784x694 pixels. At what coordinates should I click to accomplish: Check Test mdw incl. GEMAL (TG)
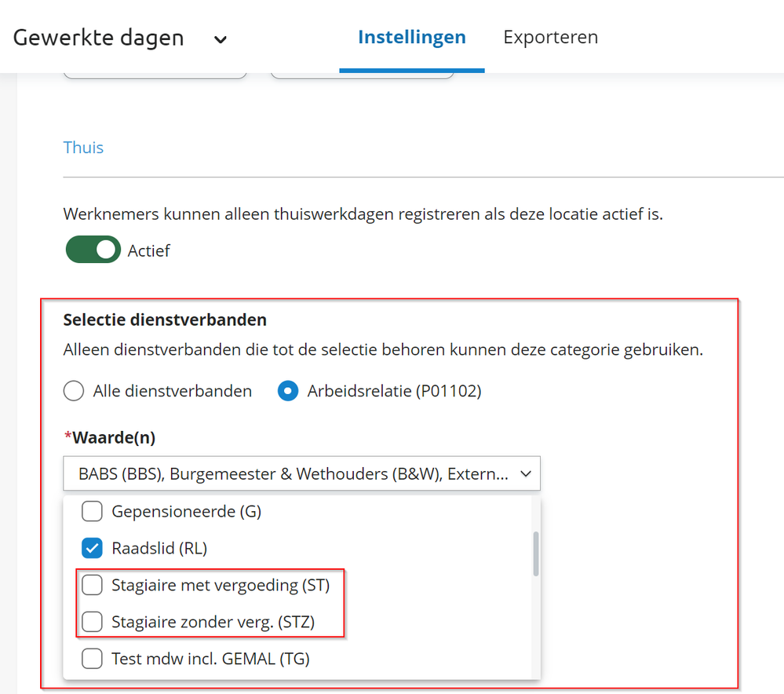click(93, 659)
